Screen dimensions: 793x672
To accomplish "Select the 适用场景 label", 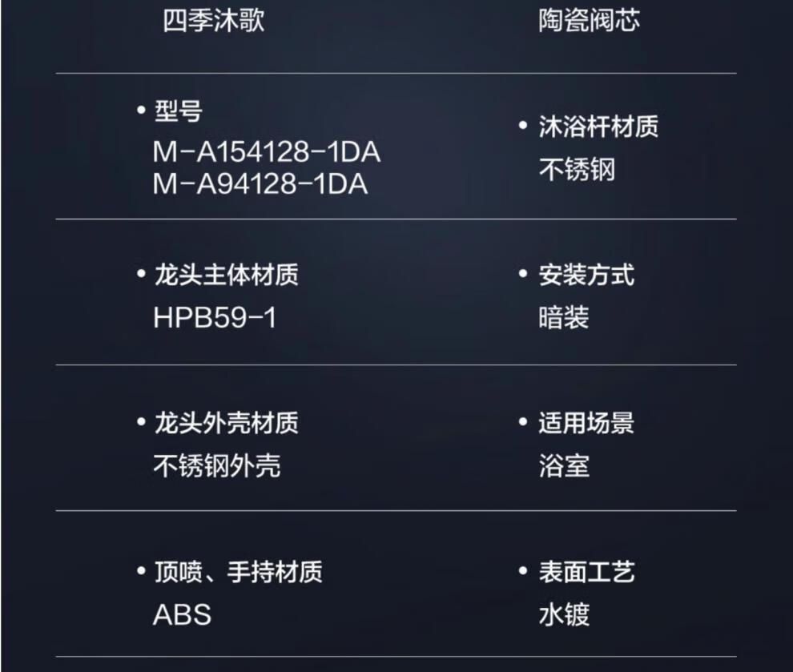I will click(x=586, y=422).
